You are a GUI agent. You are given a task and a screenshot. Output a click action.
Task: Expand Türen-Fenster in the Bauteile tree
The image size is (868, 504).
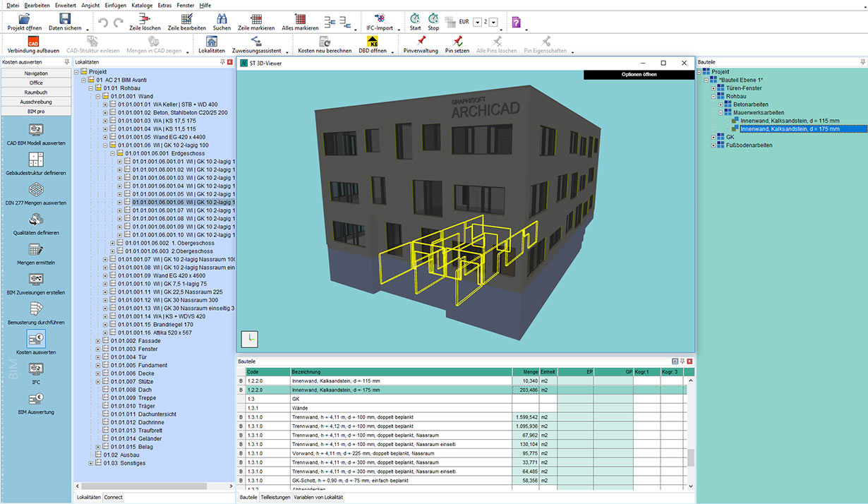coord(713,88)
